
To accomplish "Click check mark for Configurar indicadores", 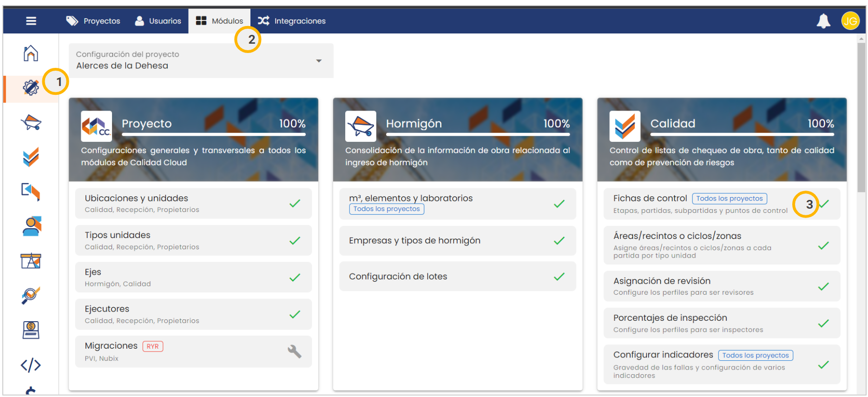I will click(x=823, y=364).
